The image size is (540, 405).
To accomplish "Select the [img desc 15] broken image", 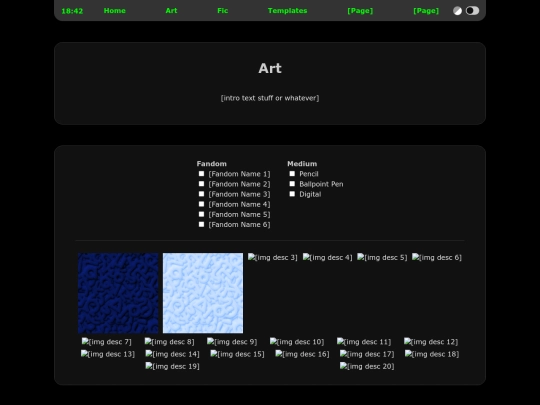I will [x=237, y=354].
